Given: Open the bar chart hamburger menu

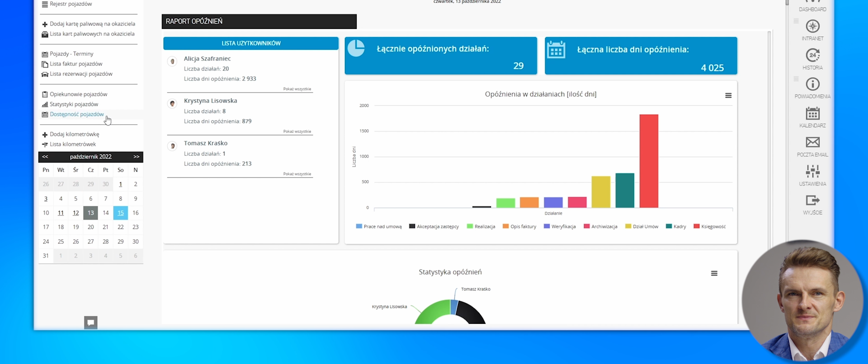Looking at the screenshot, I should point(728,96).
